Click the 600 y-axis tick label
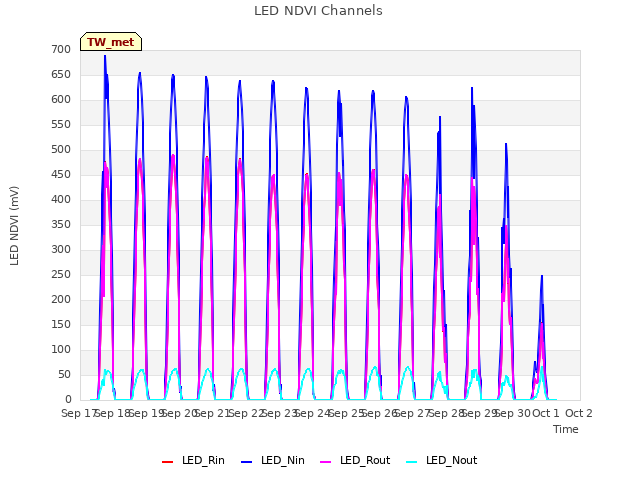640x480 pixels. coord(61,100)
